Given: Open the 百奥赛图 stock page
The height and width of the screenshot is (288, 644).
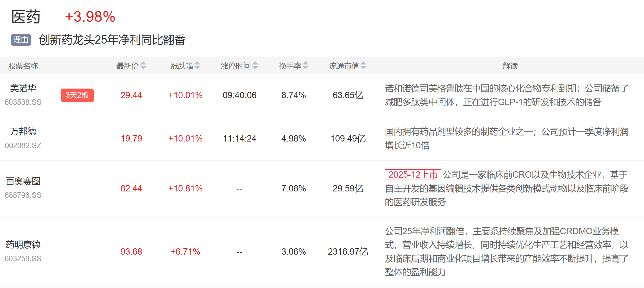Looking at the screenshot, I should tap(23, 181).
